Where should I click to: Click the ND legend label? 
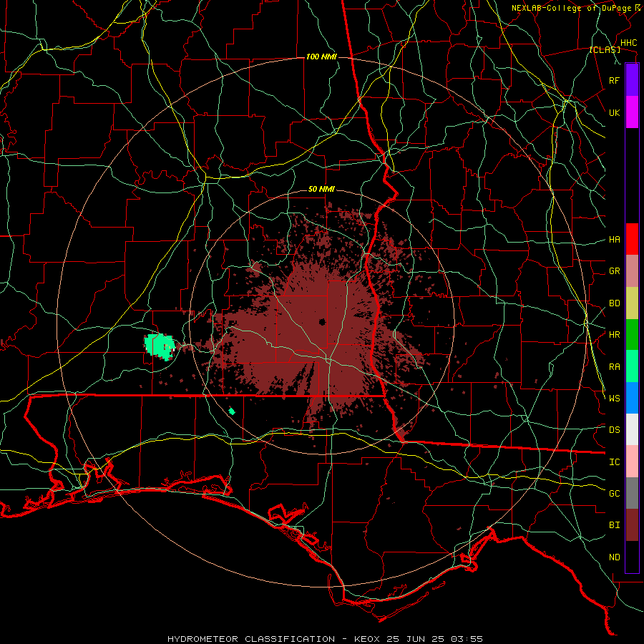pos(614,557)
